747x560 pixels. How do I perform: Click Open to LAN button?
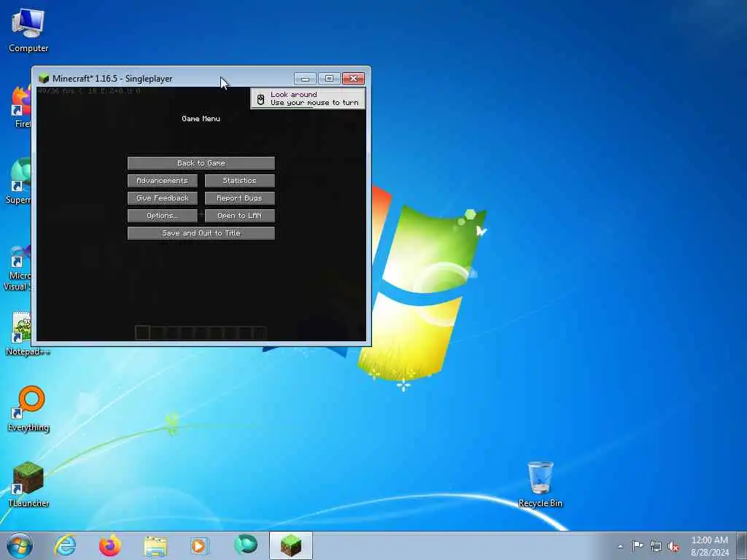[x=239, y=216]
